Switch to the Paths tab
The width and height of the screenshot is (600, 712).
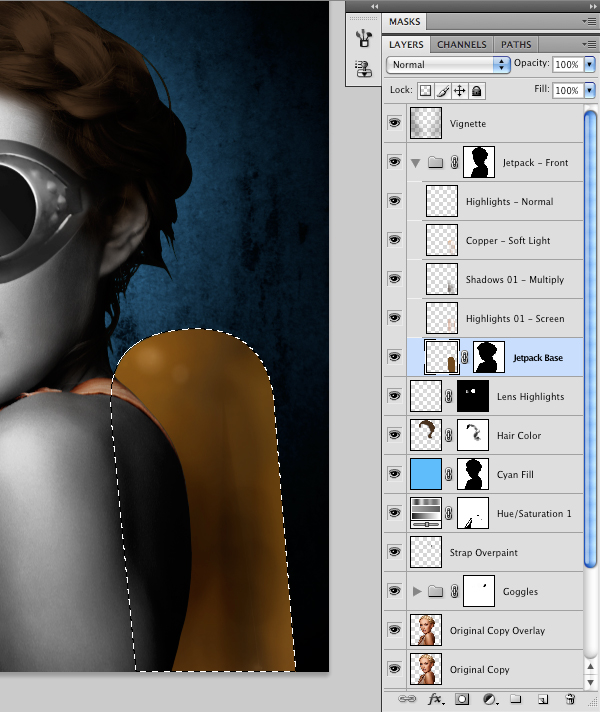(x=516, y=44)
